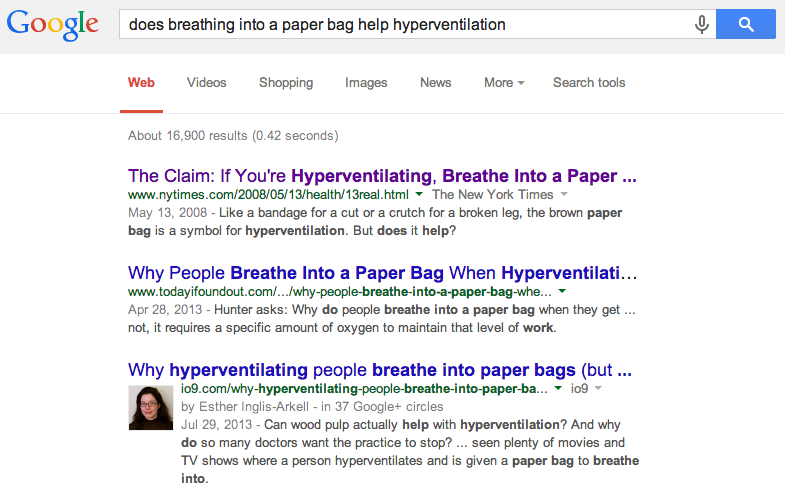Open Why People Breathe Into a Paper Bag result
The height and width of the screenshot is (490, 785).
tap(382, 273)
